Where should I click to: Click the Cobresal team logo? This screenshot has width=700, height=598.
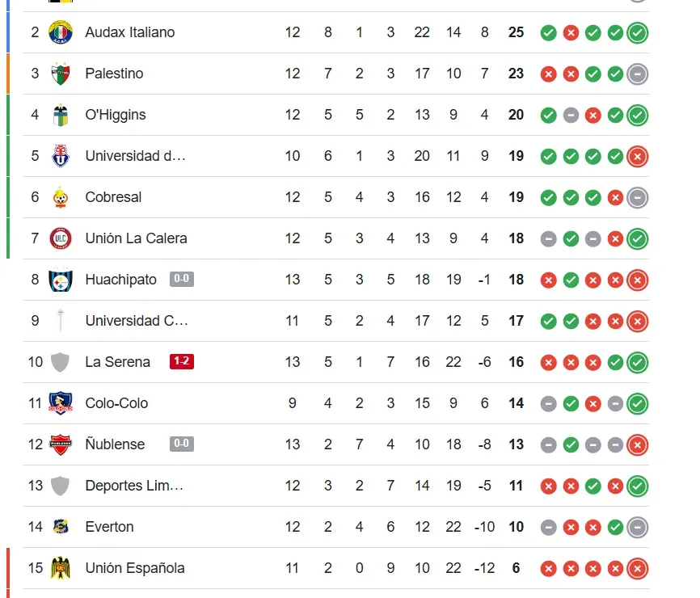click(61, 197)
